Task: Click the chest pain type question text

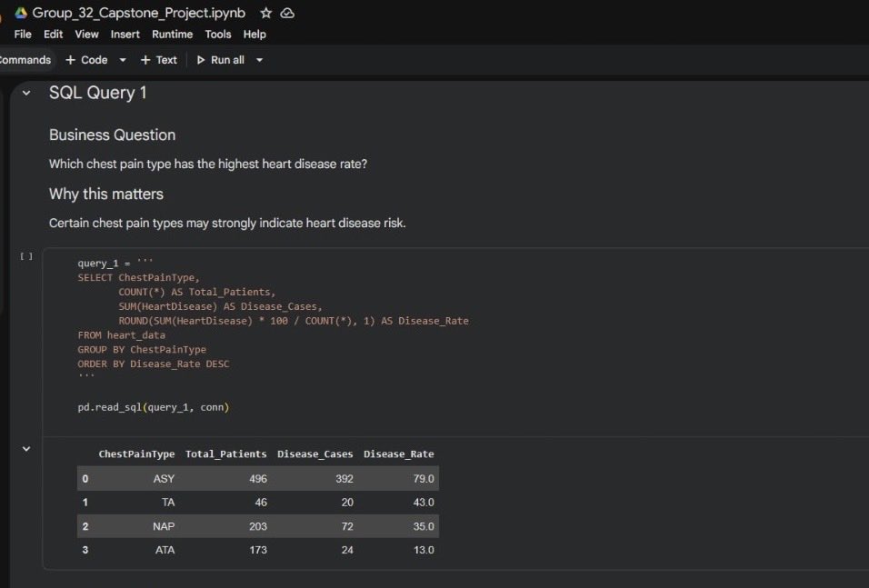Action: 208,164
